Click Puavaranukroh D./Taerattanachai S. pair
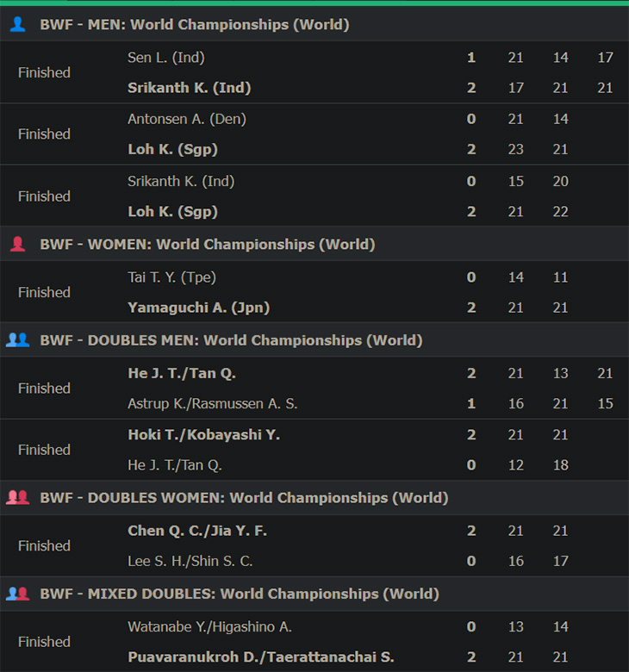This screenshot has width=629, height=672. tap(261, 656)
